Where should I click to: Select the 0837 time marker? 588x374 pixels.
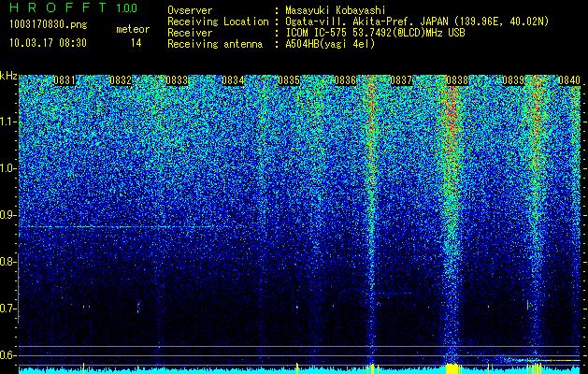(x=401, y=80)
